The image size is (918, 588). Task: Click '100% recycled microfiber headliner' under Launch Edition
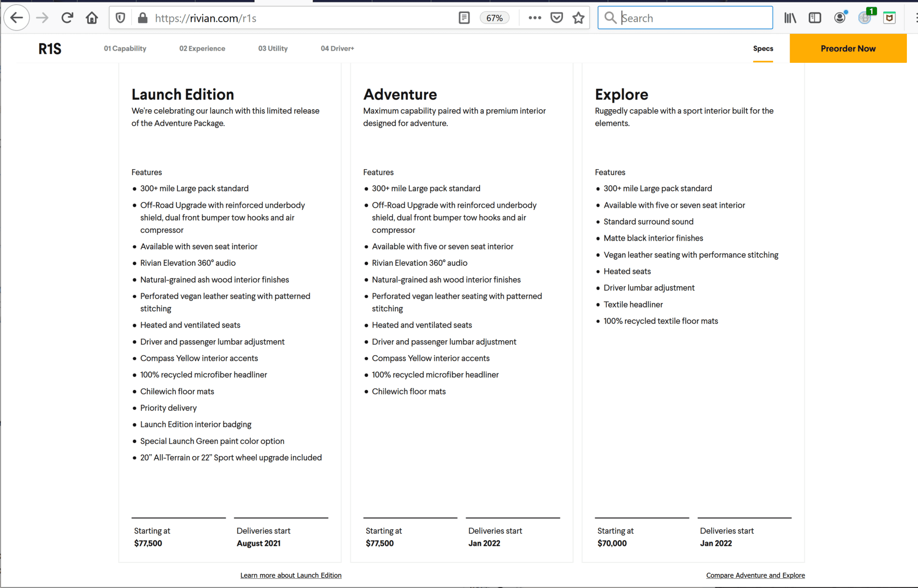[203, 375]
